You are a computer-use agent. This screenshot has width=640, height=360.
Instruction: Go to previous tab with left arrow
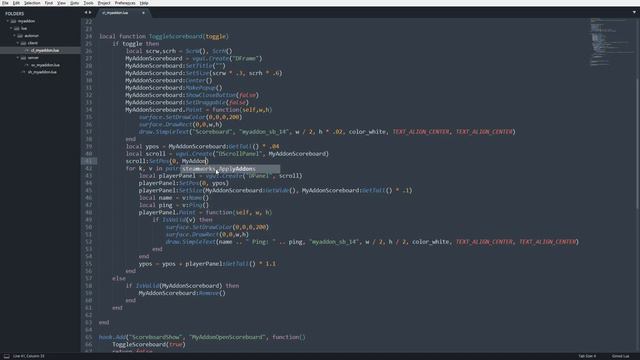tap(86, 13)
